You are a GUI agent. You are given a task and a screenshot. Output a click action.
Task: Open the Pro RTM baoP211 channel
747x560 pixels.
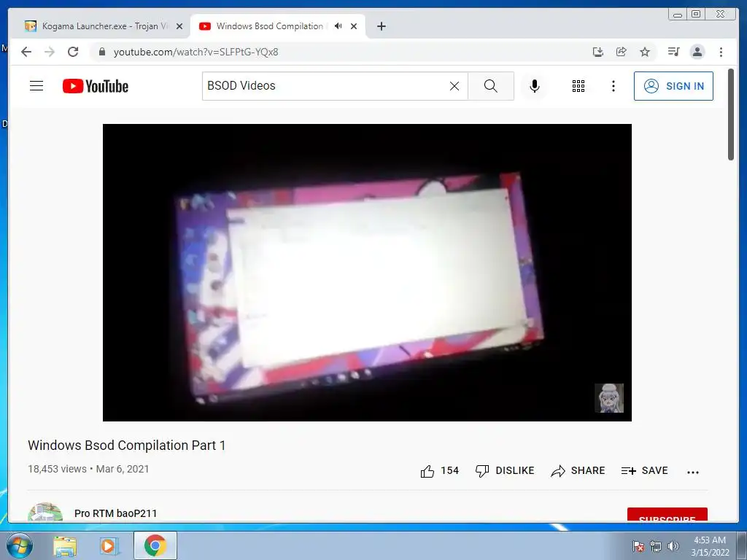click(115, 513)
